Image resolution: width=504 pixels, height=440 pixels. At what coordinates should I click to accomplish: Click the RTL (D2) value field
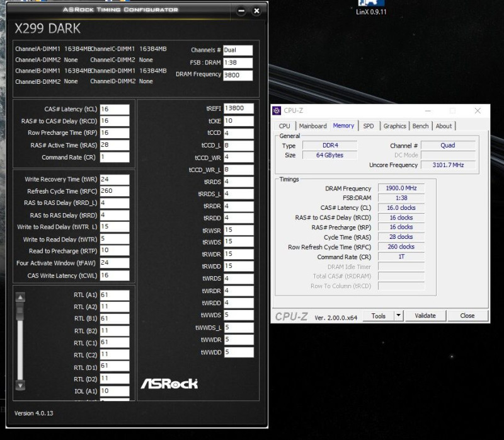[x=115, y=378]
